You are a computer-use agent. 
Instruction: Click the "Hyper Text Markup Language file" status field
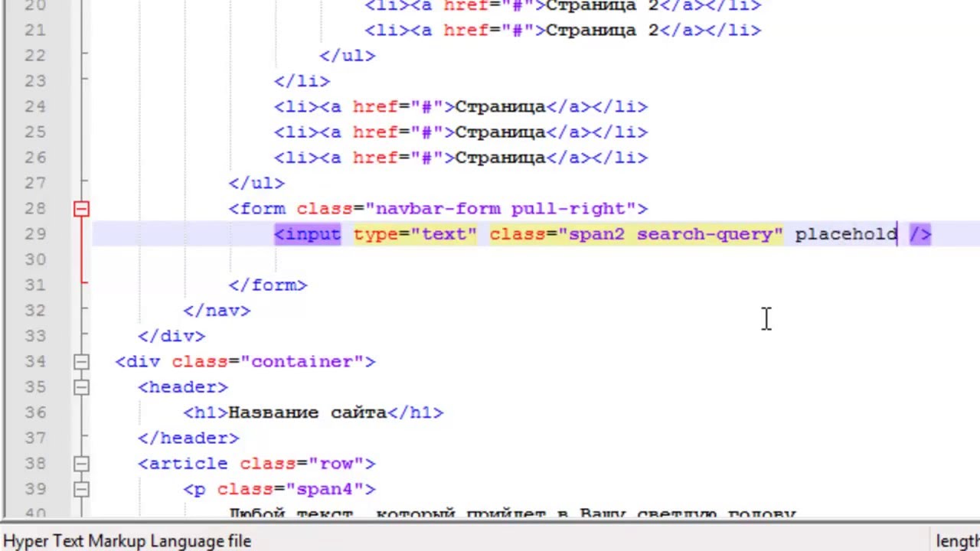(127, 541)
